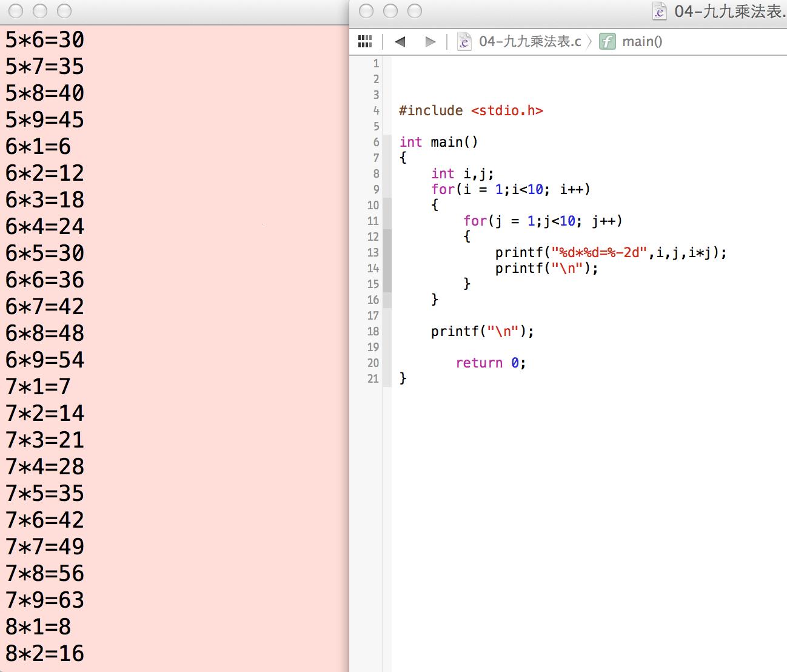The width and height of the screenshot is (787, 672).
Task: Go forward with the right arrow
Action: tap(430, 41)
